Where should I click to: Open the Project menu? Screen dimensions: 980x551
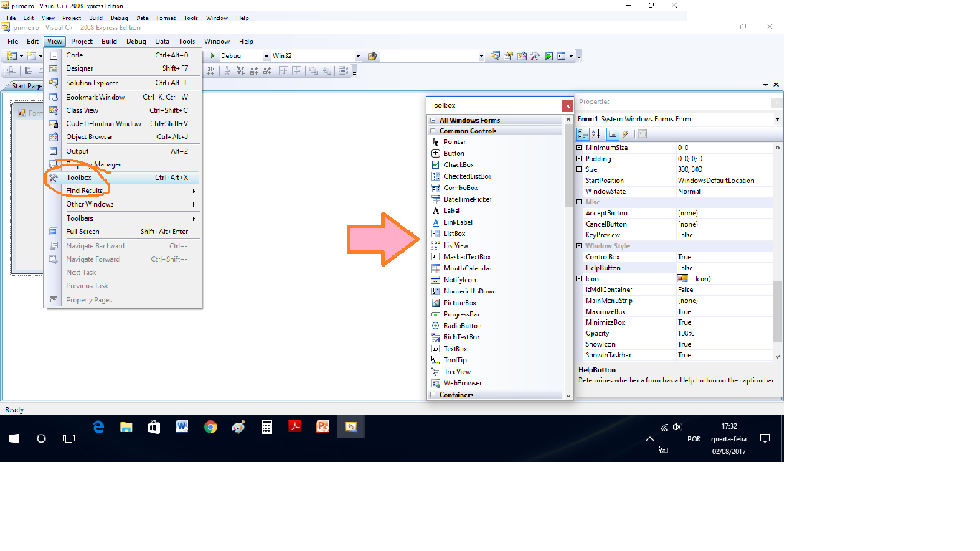click(82, 42)
